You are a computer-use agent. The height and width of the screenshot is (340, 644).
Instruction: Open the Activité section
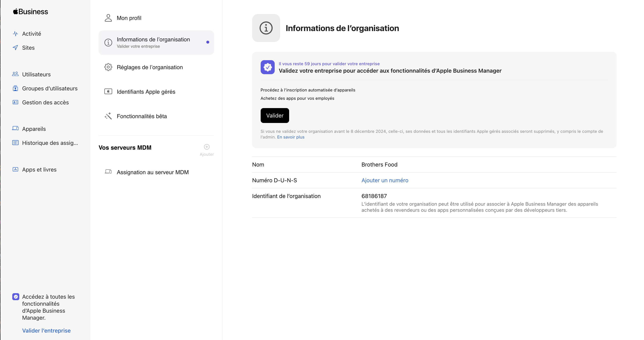coord(32,34)
